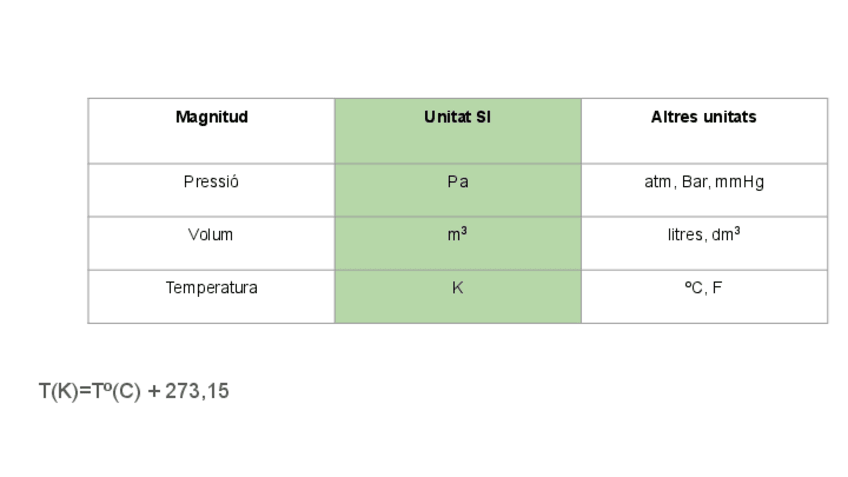Select the dm³ unit text
Image resolution: width=848 pixels, height=477 pixels.
click(726, 234)
